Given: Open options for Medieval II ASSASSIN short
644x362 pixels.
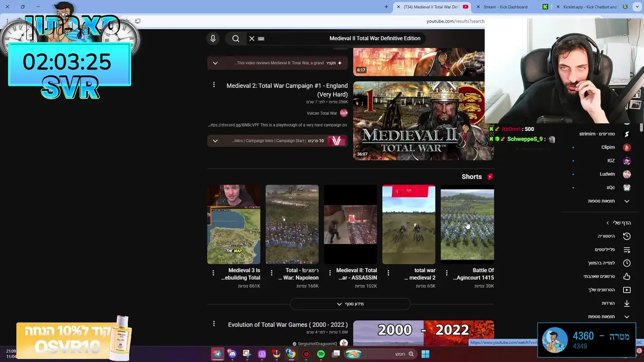Looking at the screenshot, I should [330, 273].
